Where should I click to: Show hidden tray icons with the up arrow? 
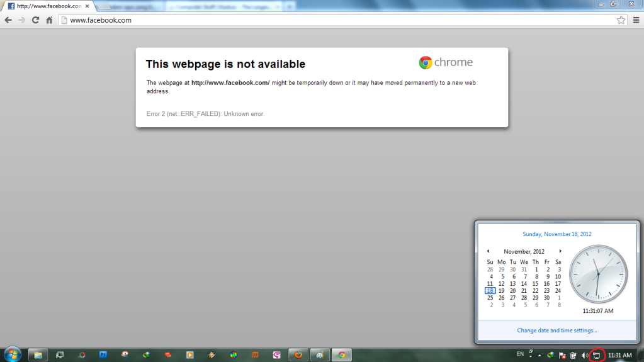tap(539, 356)
